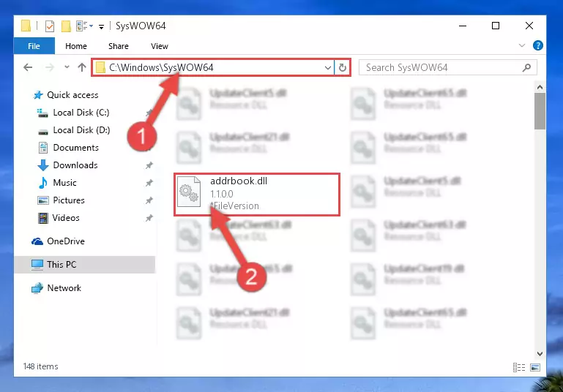Click the pin icon next to Music
Image resolution: width=563 pixels, height=392 pixels.
point(149,183)
